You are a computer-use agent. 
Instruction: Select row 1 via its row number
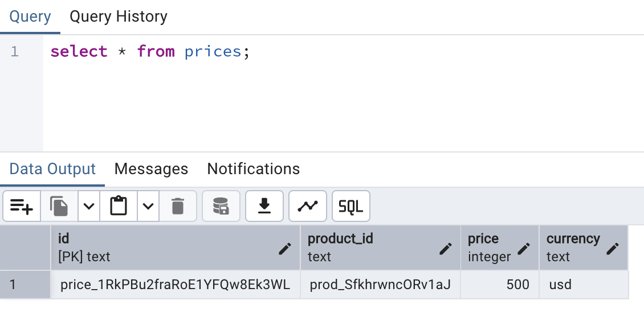[25, 285]
